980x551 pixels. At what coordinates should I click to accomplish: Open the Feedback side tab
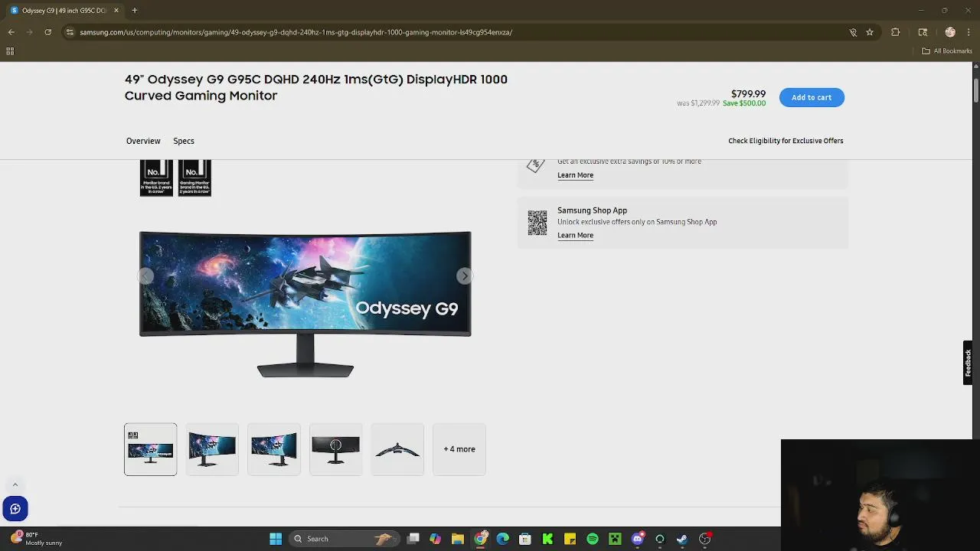click(x=968, y=363)
